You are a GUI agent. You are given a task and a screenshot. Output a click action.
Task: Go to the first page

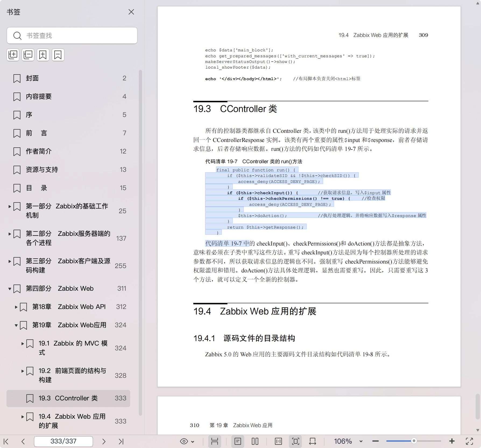click(x=6, y=441)
